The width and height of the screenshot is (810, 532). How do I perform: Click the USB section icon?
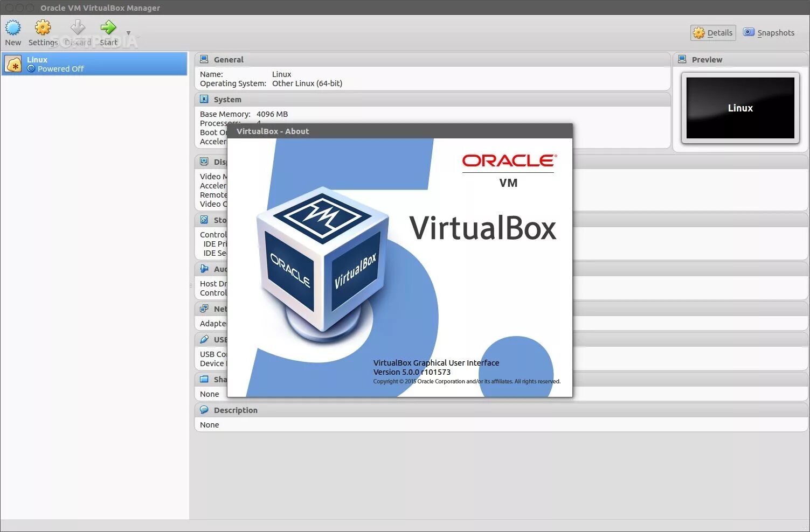[x=204, y=339]
